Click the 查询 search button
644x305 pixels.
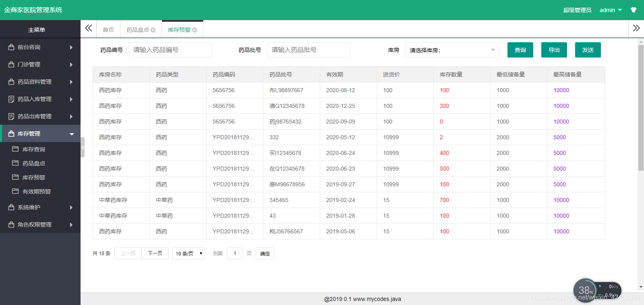[520, 50]
